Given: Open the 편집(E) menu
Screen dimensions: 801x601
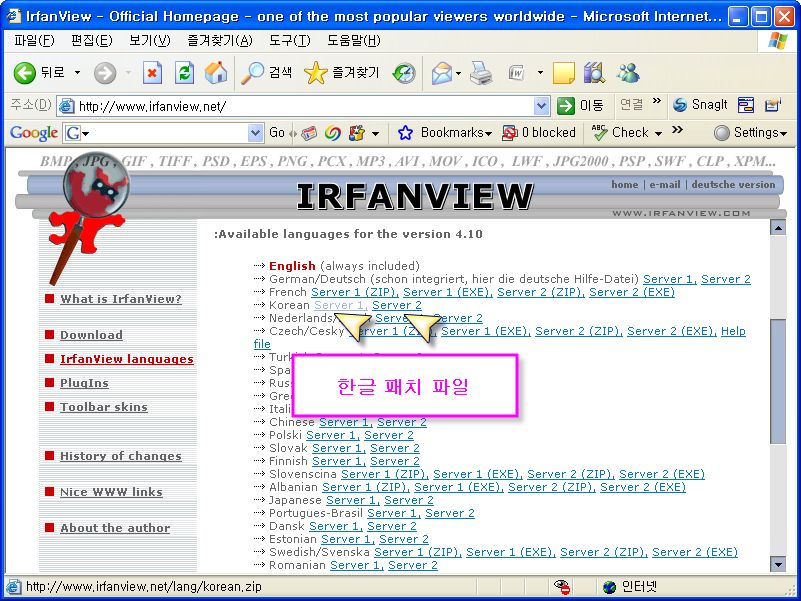Looking at the screenshot, I should [x=91, y=40].
